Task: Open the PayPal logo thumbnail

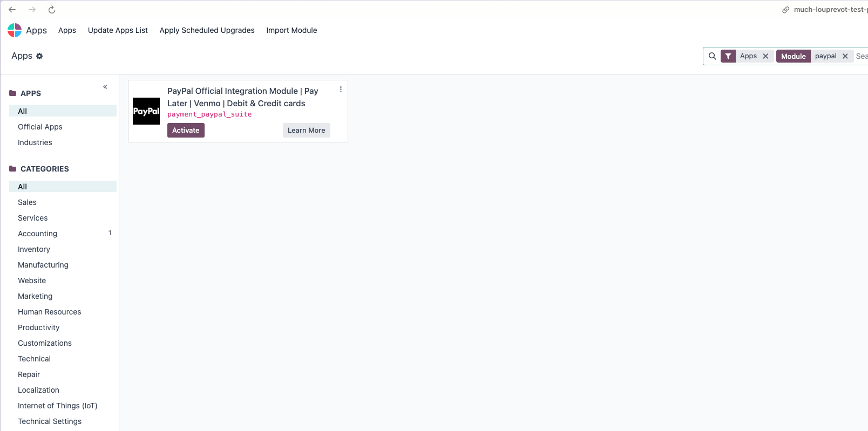Action: [146, 111]
